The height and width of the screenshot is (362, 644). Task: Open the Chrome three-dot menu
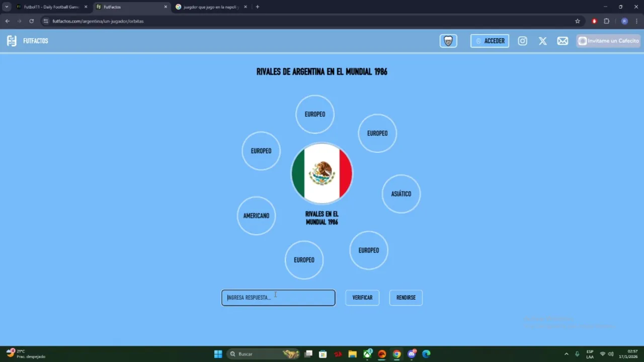pos(637,21)
